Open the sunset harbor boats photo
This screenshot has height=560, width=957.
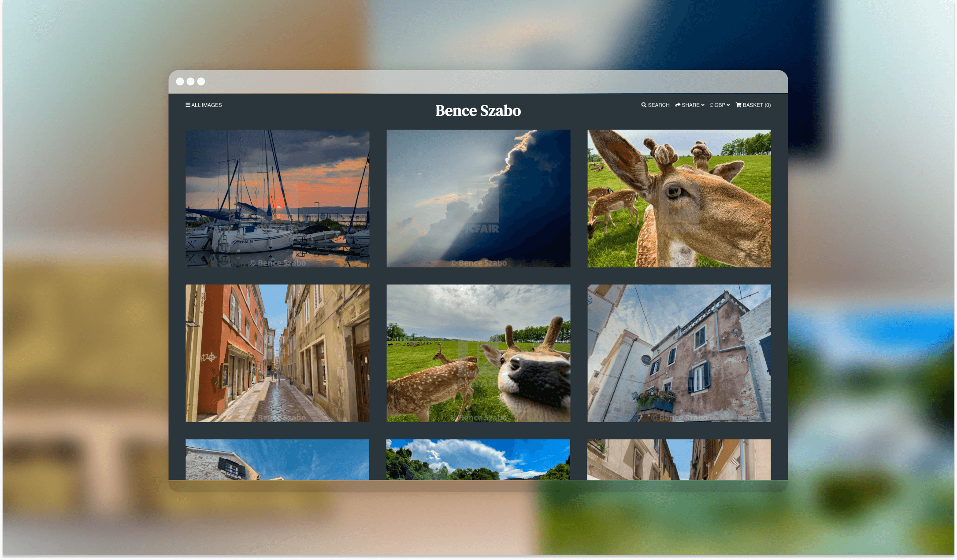[277, 198]
